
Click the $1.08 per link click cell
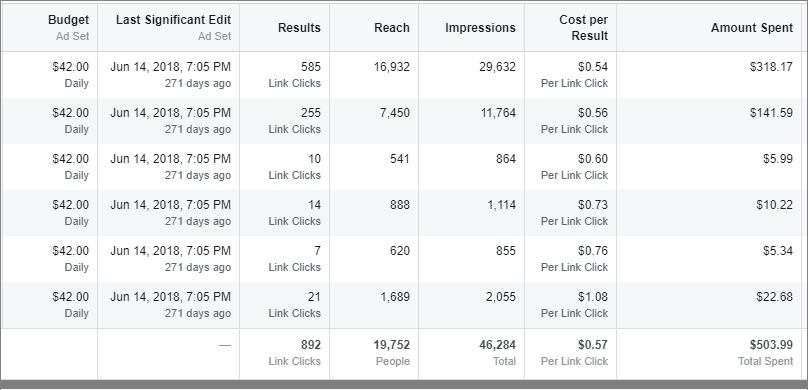tap(574, 304)
